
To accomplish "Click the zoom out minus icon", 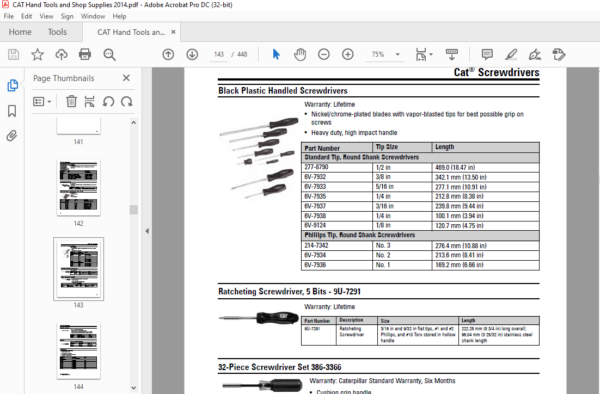I will (x=324, y=54).
